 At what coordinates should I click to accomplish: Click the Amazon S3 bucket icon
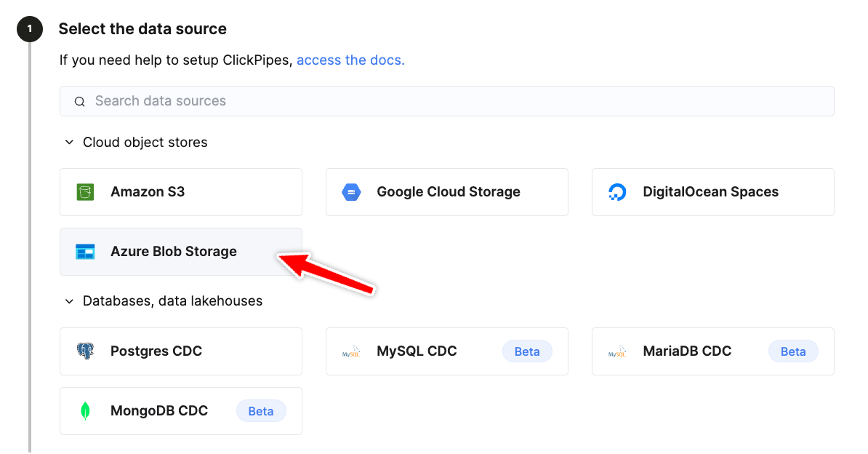click(x=87, y=191)
